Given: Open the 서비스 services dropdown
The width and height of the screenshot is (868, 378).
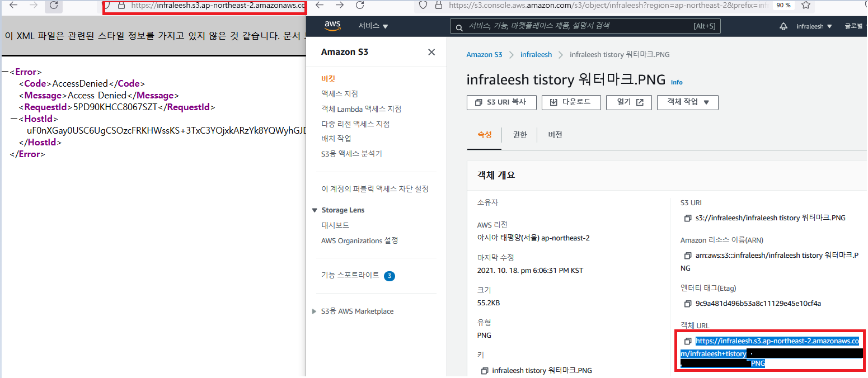Looking at the screenshot, I should 373,26.
